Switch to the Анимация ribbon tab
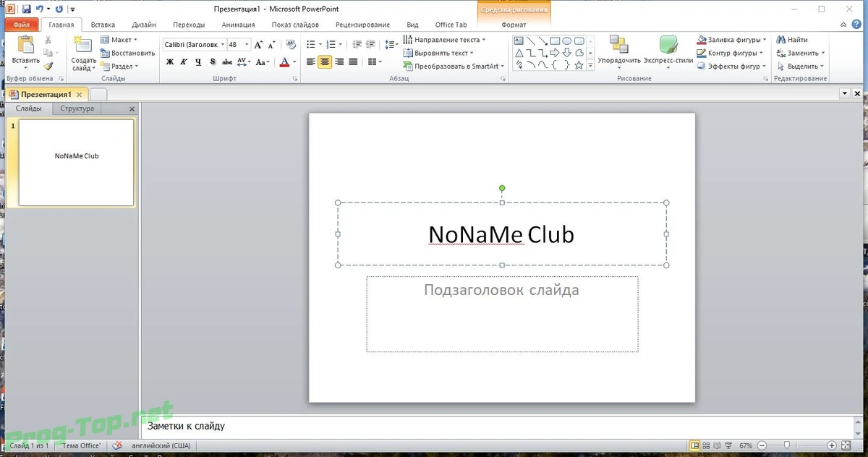This screenshot has height=457, width=868. tap(238, 25)
